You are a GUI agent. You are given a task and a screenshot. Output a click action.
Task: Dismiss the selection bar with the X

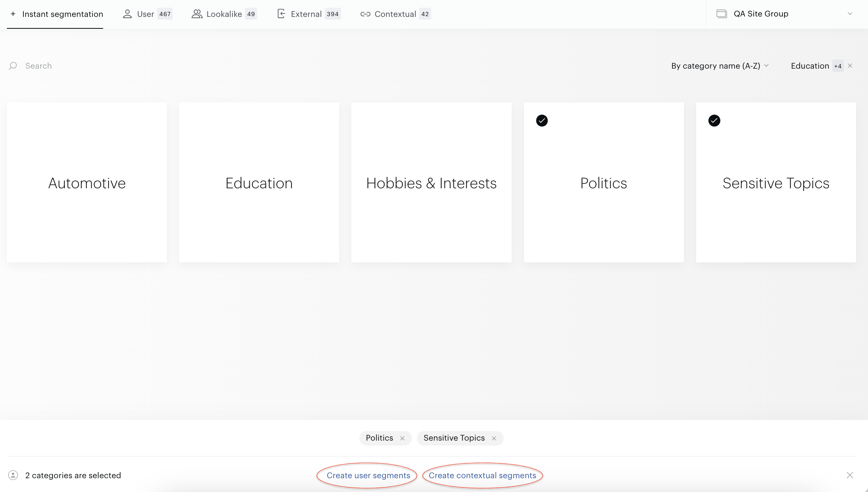pyautogui.click(x=850, y=475)
